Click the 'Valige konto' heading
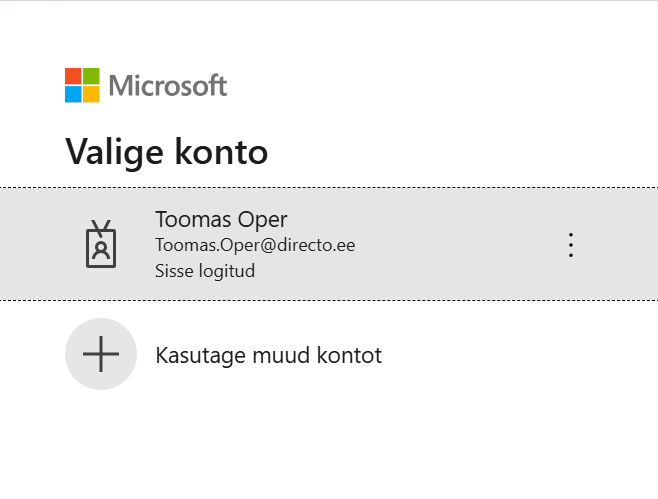658x499 pixels. point(166,152)
